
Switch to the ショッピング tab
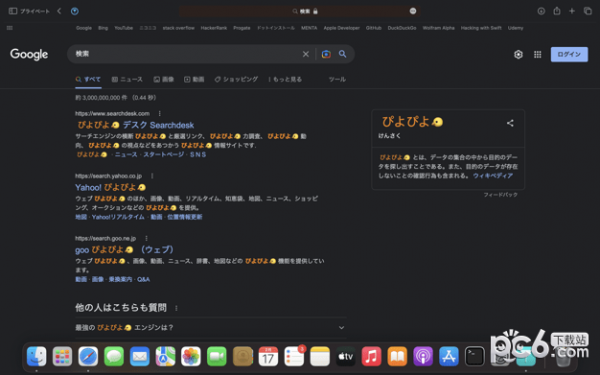pos(236,79)
